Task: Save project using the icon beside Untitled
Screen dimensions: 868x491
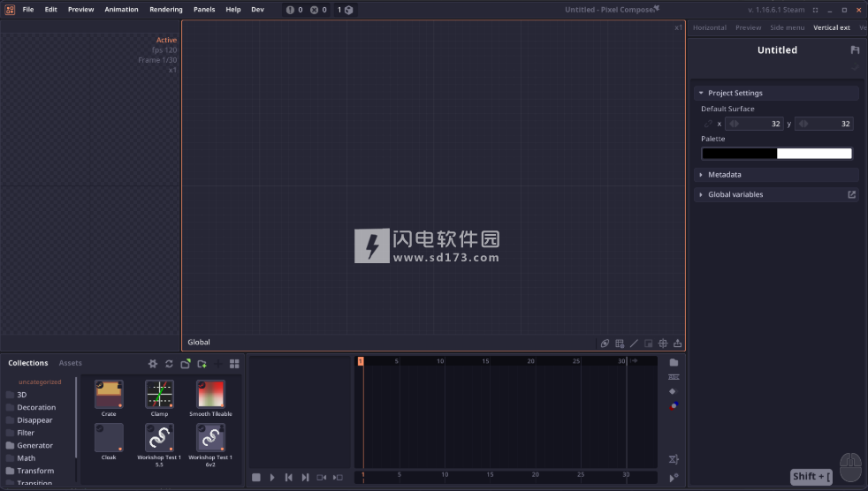Action: [855, 49]
